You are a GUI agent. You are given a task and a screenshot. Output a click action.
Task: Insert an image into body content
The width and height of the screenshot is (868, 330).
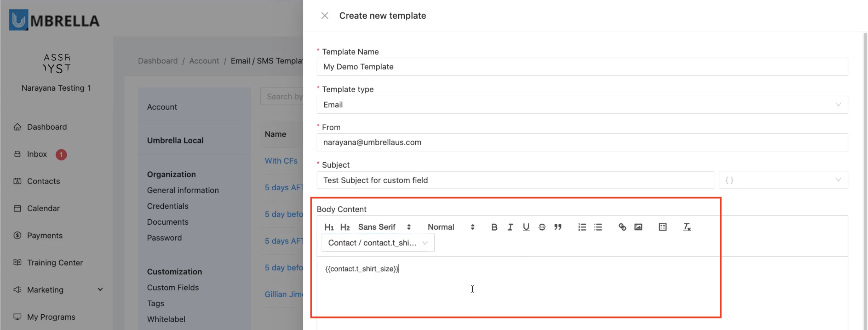point(638,227)
